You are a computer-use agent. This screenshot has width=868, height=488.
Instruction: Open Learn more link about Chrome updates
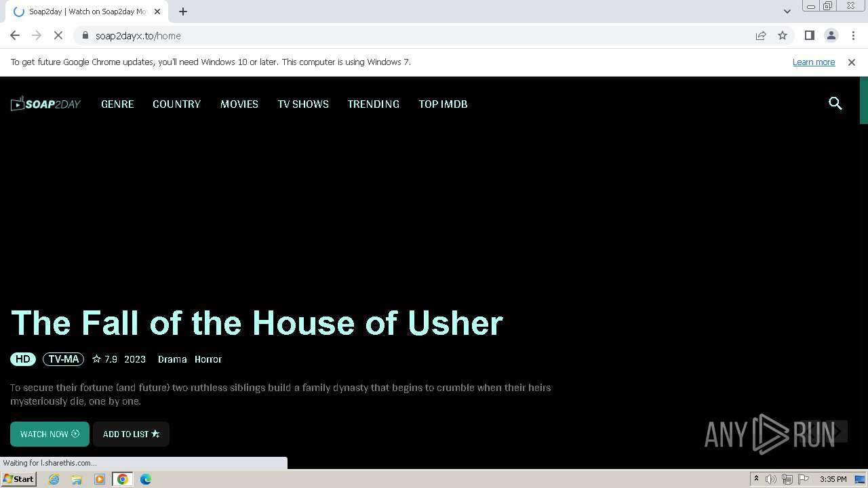click(814, 62)
